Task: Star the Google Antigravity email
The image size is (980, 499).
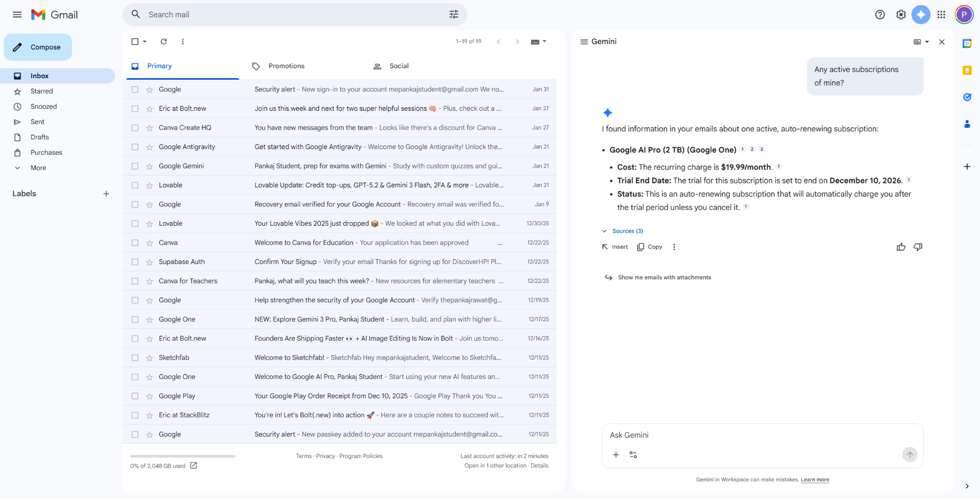Action: tap(150, 147)
